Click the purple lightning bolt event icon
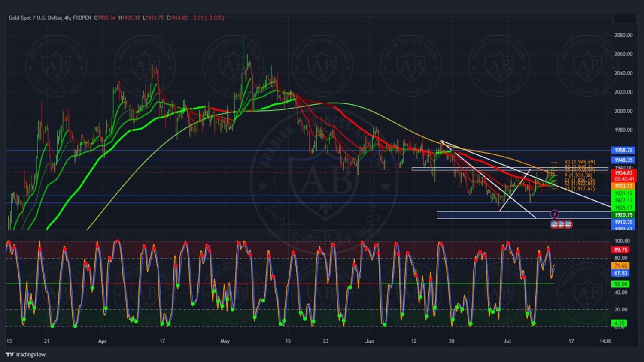The image size is (644, 362). click(554, 214)
